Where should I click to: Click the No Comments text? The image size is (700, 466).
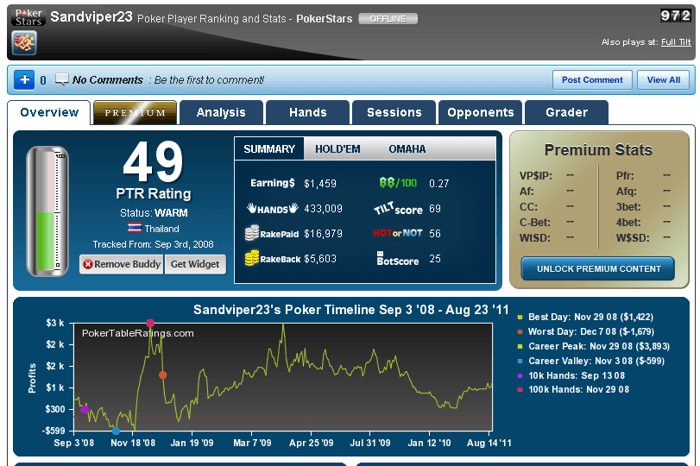pos(108,80)
